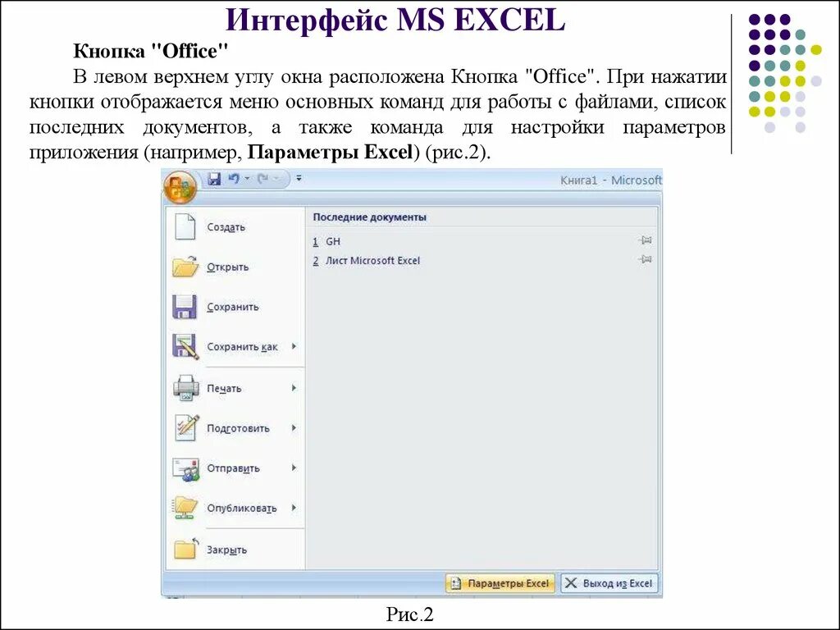Open the Redo history dropdown arrow
Screen dimensions: 840x630
click(276, 178)
